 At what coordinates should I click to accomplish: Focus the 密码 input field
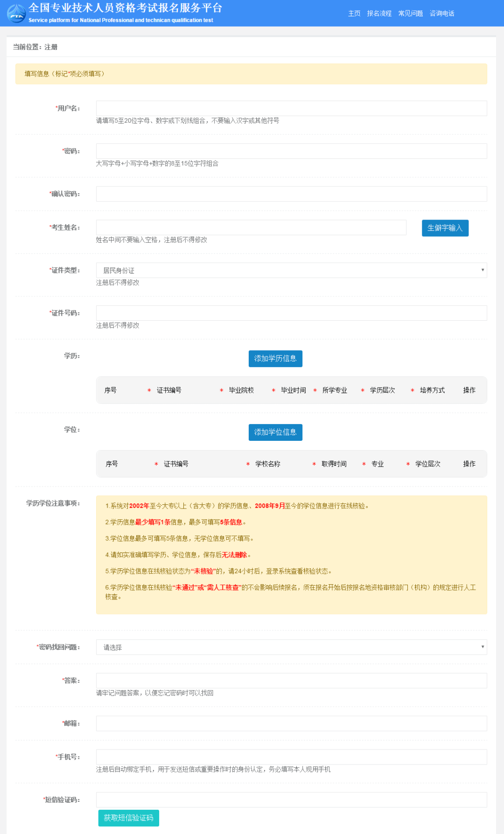[x=291, y=151]
